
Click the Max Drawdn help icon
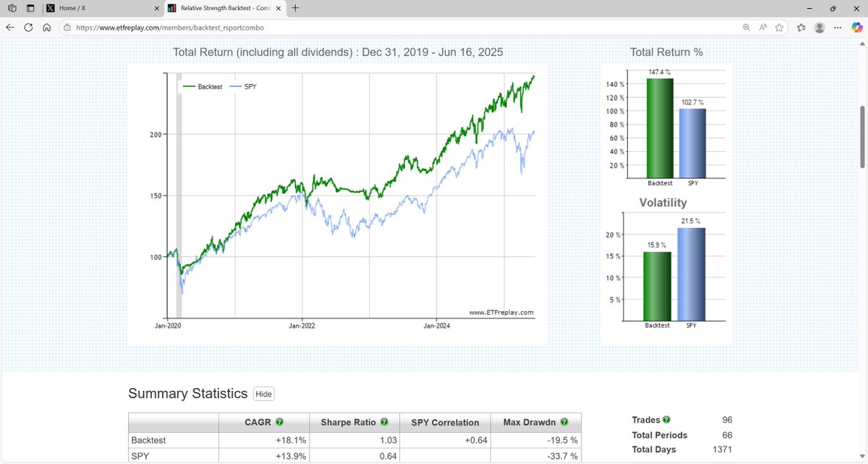(566, 422)
